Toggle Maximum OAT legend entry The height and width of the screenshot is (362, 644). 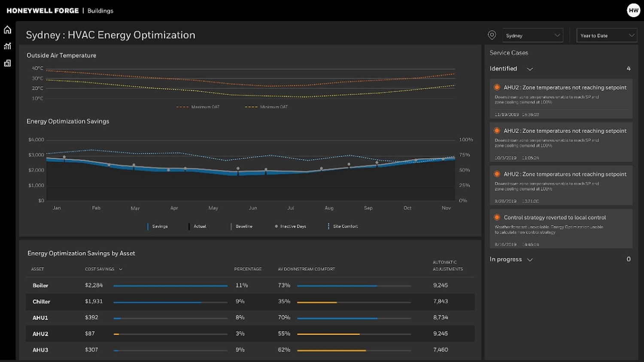(x=198, y=107)
